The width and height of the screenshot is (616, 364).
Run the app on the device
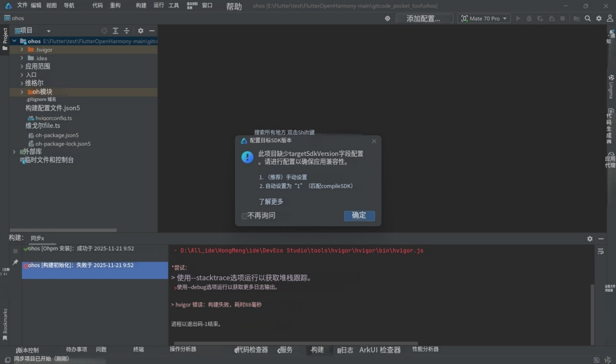pyautogui.click(x=518, y=18)
